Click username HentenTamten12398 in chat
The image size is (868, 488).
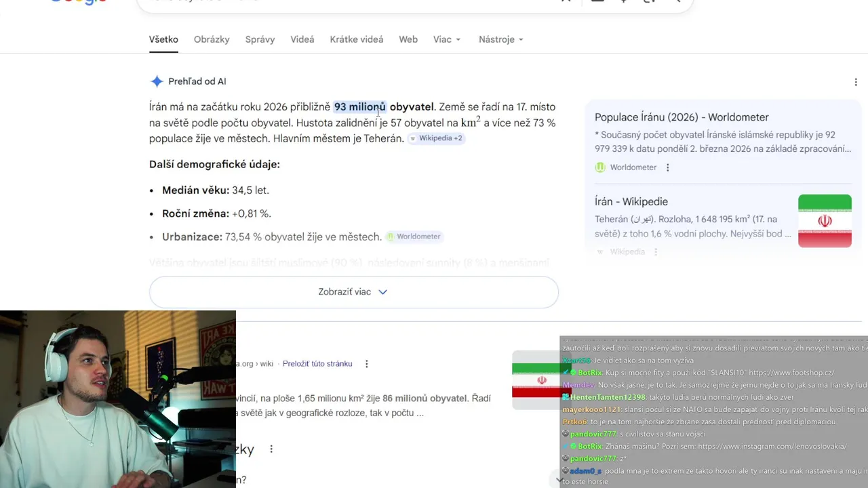609,397
